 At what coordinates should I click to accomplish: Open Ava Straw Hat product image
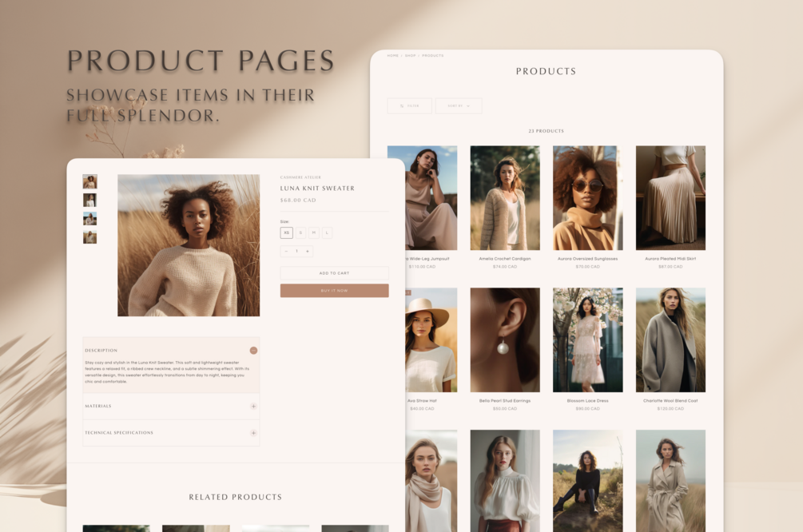pyautogui.click(x=431, y=340)
